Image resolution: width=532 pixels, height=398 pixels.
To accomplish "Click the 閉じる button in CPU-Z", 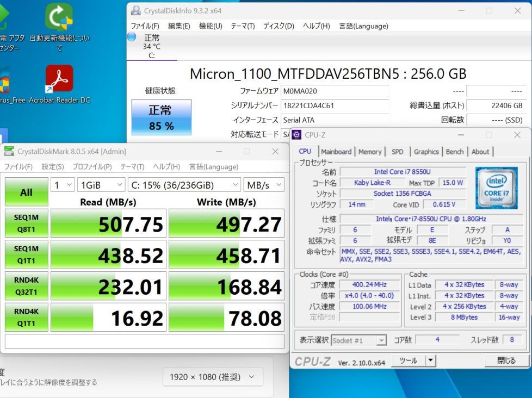I will click(x=506, y=360).
